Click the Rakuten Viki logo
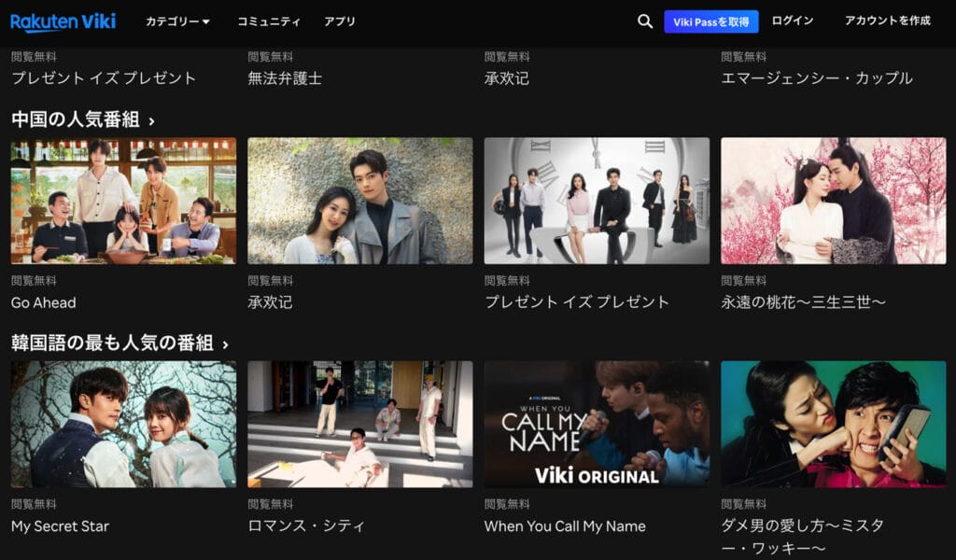The image size is (956, 560). point(63,22)
